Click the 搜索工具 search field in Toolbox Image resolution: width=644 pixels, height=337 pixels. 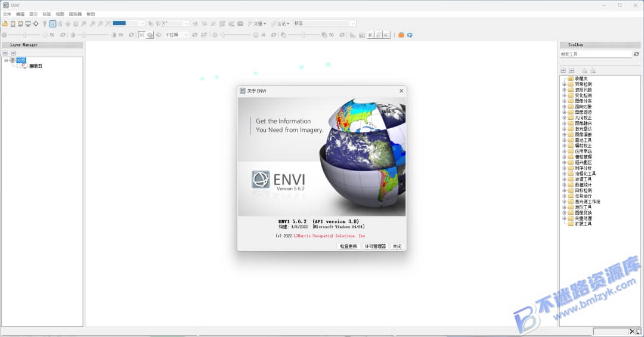[x=596, y=54]
